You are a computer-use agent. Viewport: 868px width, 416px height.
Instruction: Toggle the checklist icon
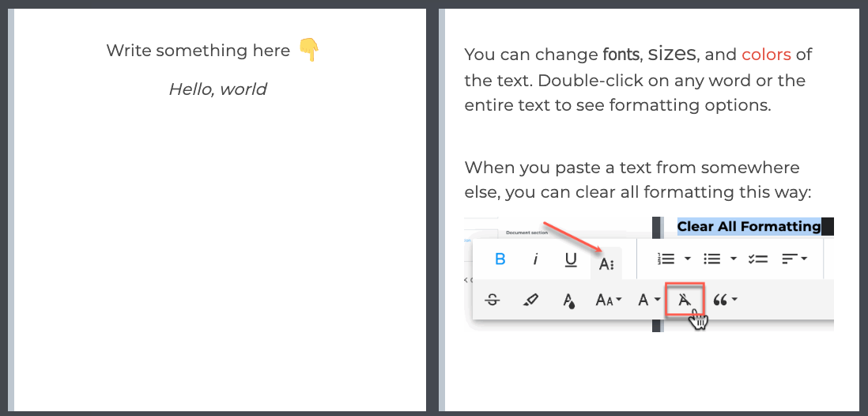pyautogui.click(x=757, y=259)
